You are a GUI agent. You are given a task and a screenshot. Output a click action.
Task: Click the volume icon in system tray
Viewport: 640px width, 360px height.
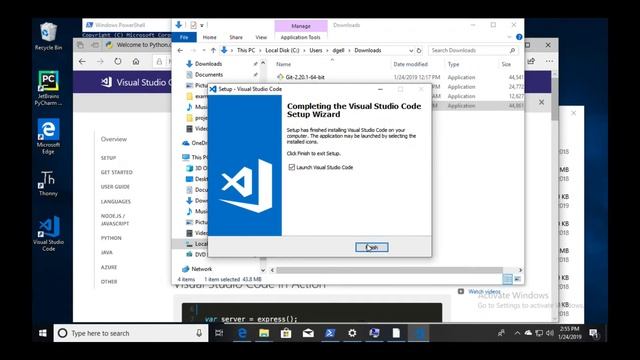[550, 333]
